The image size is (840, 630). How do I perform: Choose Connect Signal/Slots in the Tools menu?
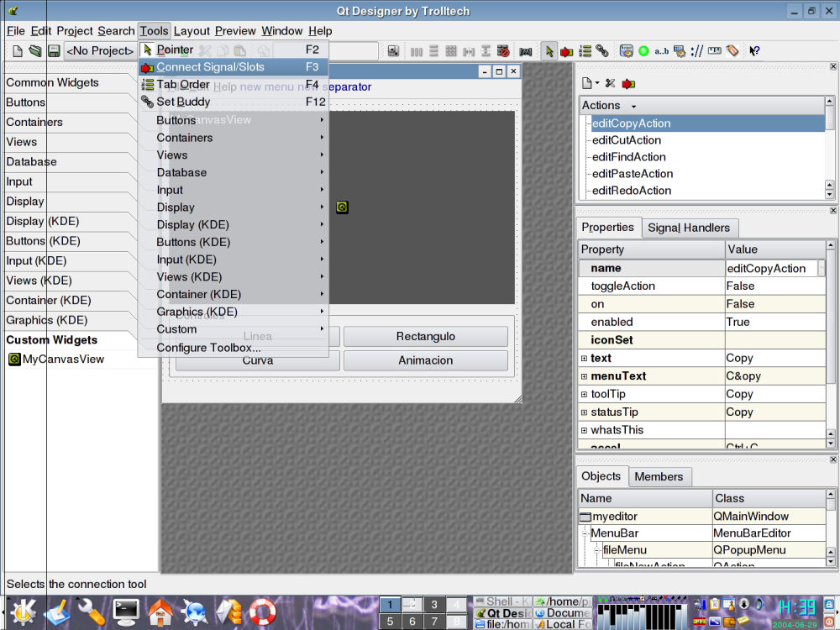click(234, 67)
